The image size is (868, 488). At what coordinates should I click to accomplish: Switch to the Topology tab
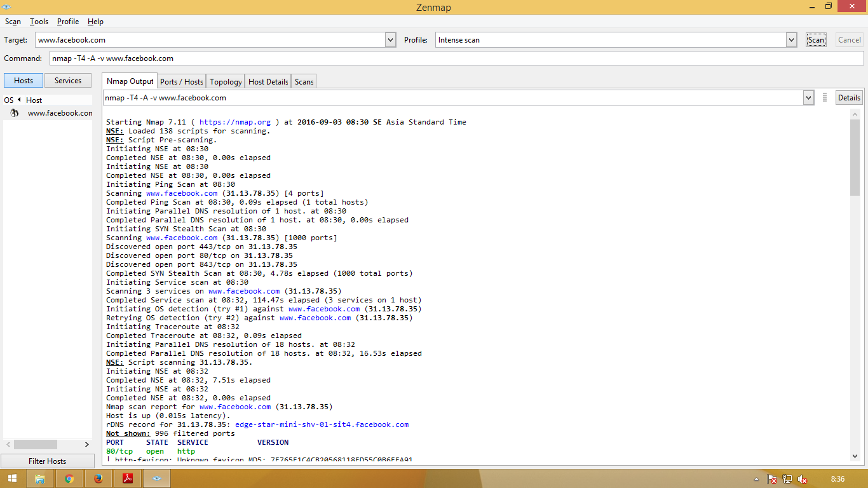pyautogui.click(x=226, y=81)
